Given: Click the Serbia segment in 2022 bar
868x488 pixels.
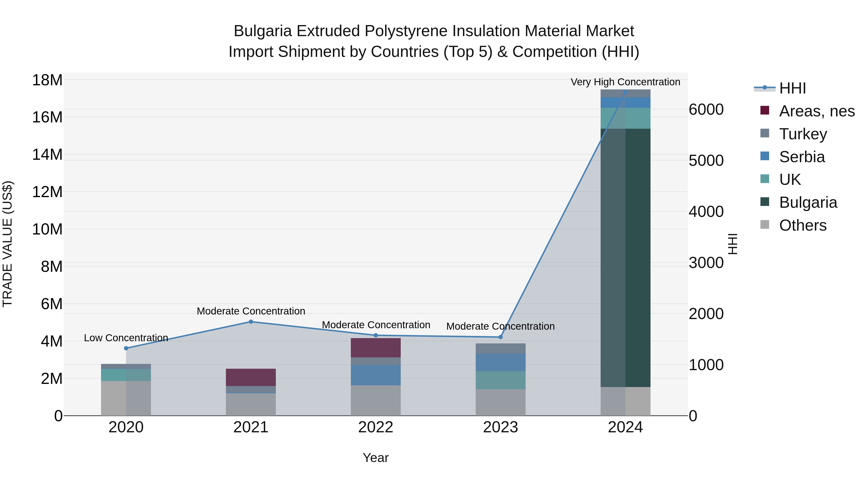Looking at the screenshot, I should [x=376, y=375].
